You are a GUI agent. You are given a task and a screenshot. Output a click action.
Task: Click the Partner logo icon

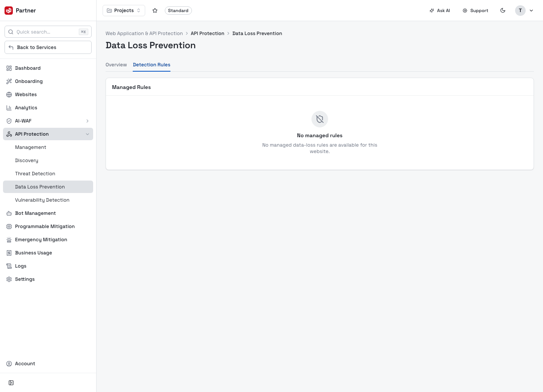(9, 11)
